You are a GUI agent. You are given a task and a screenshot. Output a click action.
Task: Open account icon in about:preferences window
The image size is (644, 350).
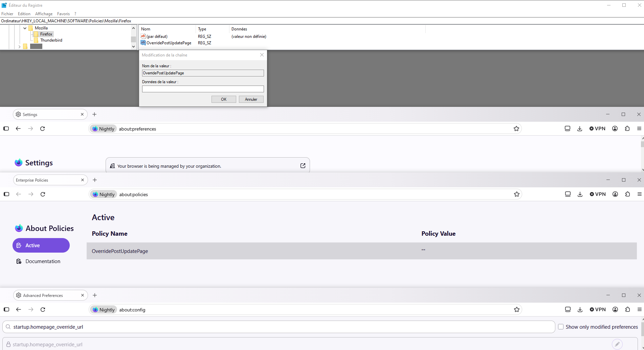615,129
